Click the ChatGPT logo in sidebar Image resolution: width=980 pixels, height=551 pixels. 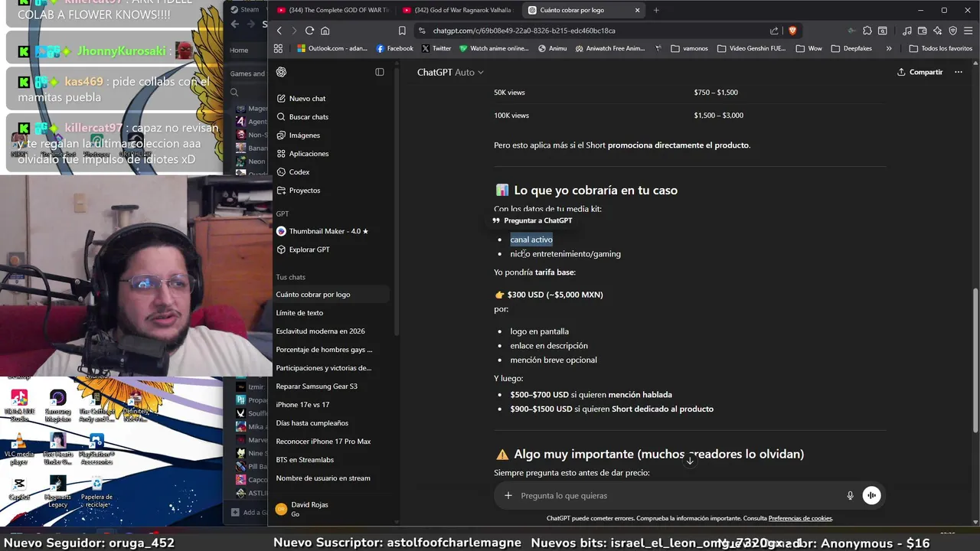click(281, 72)
